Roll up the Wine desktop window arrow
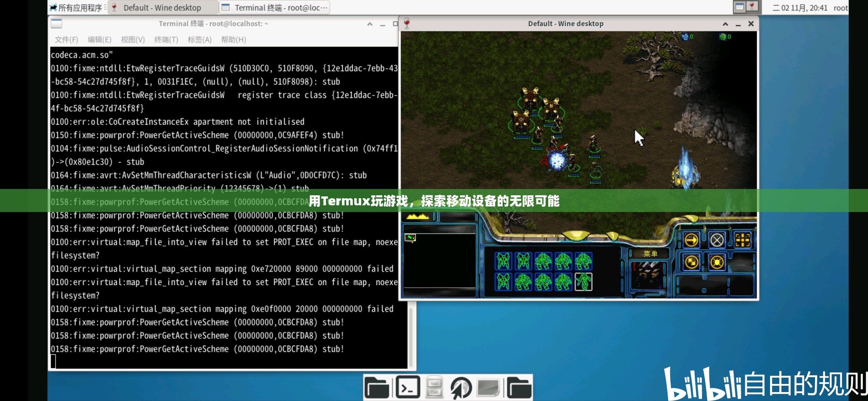 point(725,24)
